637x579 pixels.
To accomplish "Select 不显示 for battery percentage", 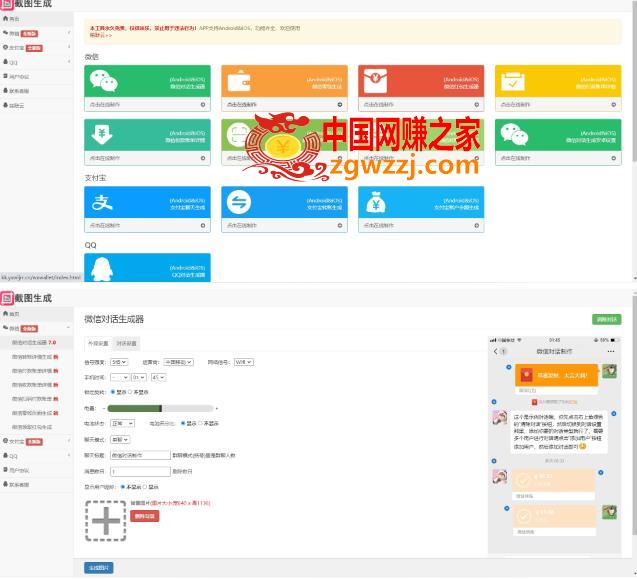I will [200, 423].
